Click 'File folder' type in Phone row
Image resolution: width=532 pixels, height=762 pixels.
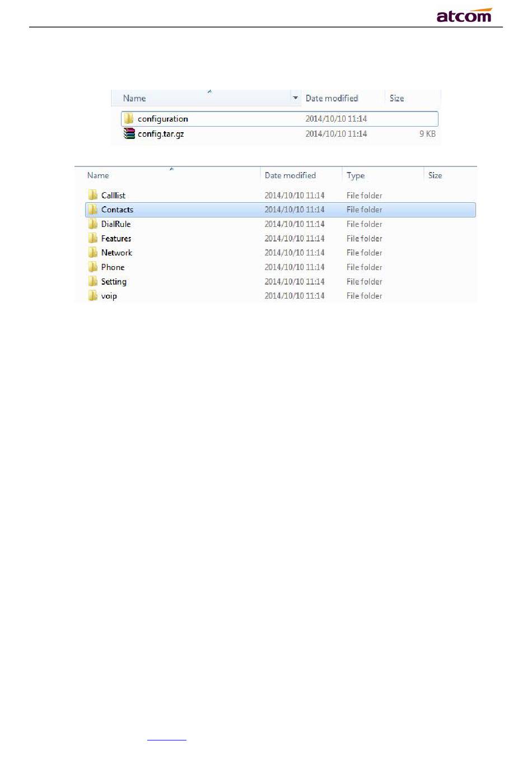tap(364, 267)
